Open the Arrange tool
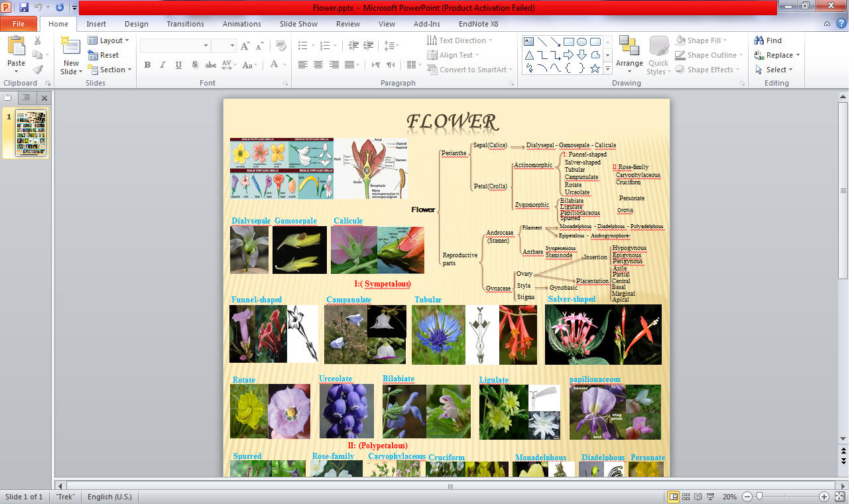 click(629, 54)
